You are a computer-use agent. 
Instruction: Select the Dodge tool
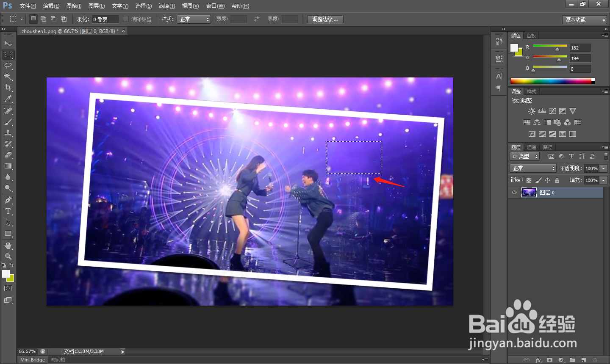(8, 188)
